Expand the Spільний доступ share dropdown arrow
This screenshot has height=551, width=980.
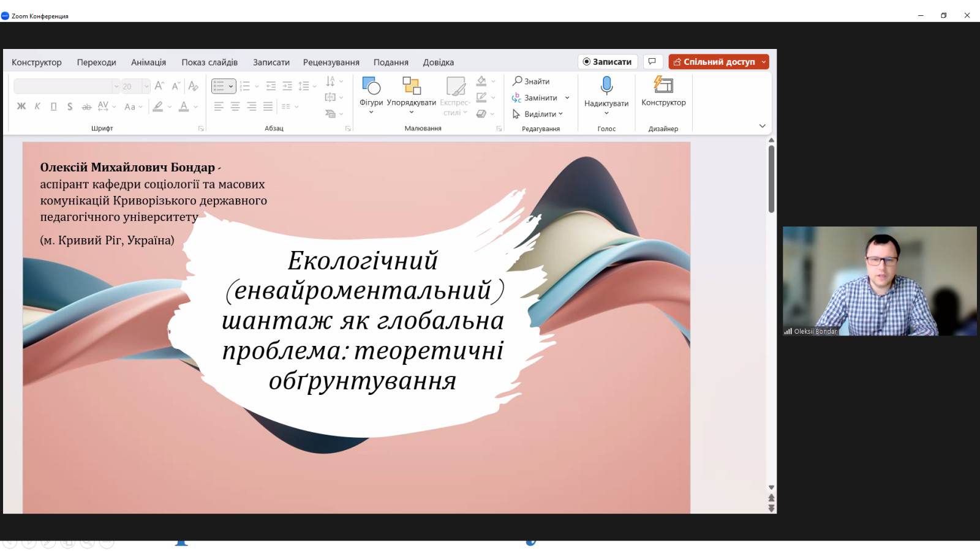tap(764, 62)
